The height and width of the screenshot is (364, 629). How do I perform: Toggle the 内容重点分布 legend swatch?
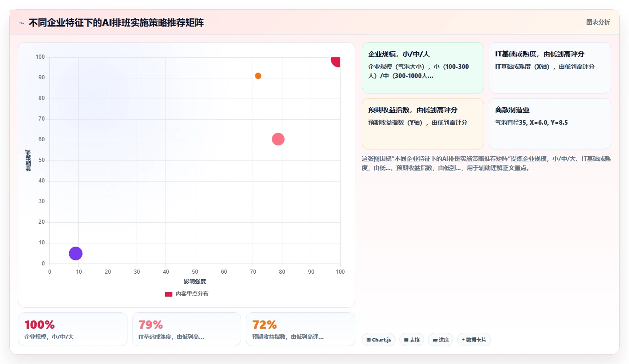169,294
